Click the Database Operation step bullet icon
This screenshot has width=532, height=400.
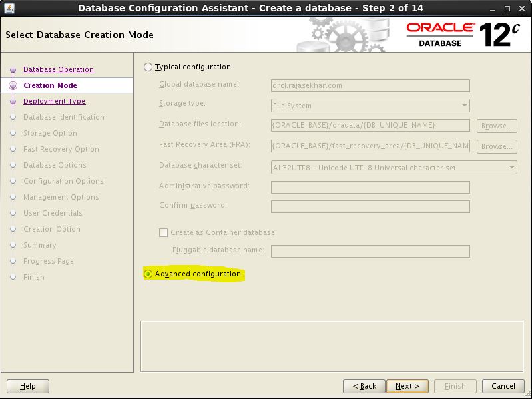pos(13,69)
